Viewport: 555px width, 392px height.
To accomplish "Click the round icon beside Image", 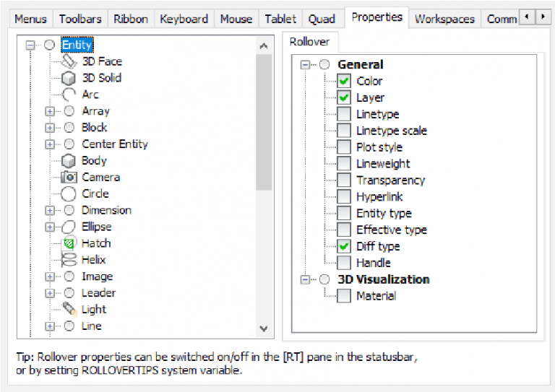I will (x=69, y=276).
